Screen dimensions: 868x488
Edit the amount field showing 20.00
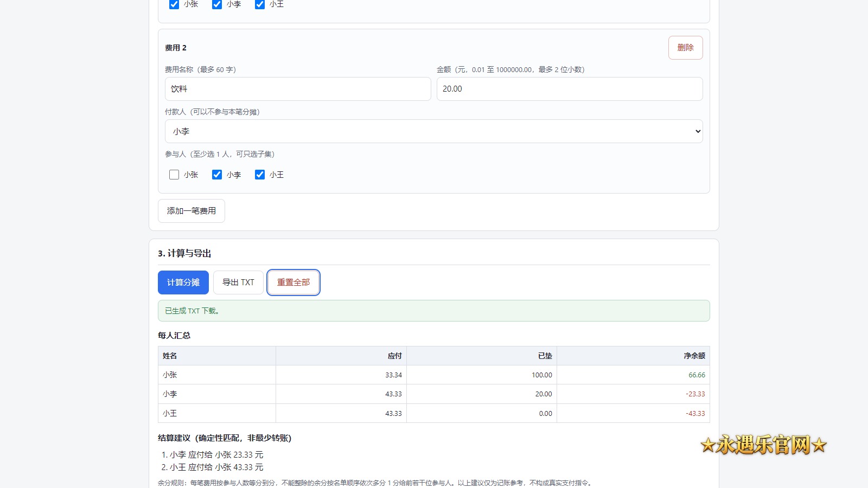tap(570, 89)
